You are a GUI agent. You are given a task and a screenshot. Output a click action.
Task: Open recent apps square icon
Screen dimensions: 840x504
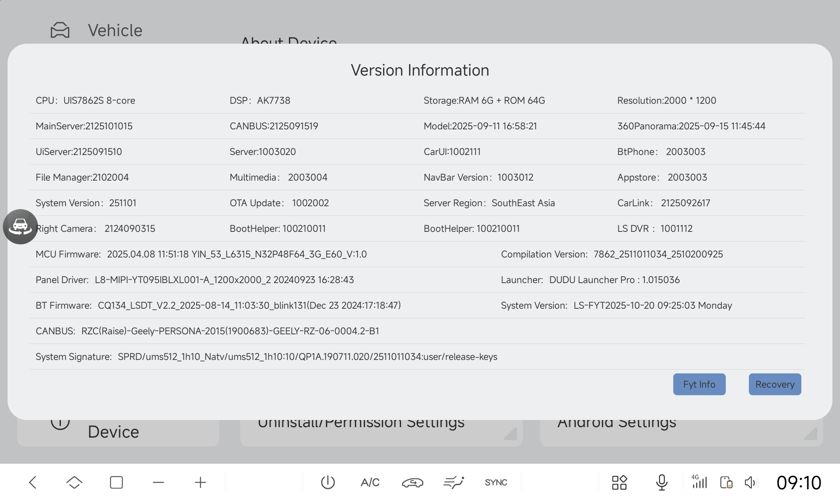116,482
